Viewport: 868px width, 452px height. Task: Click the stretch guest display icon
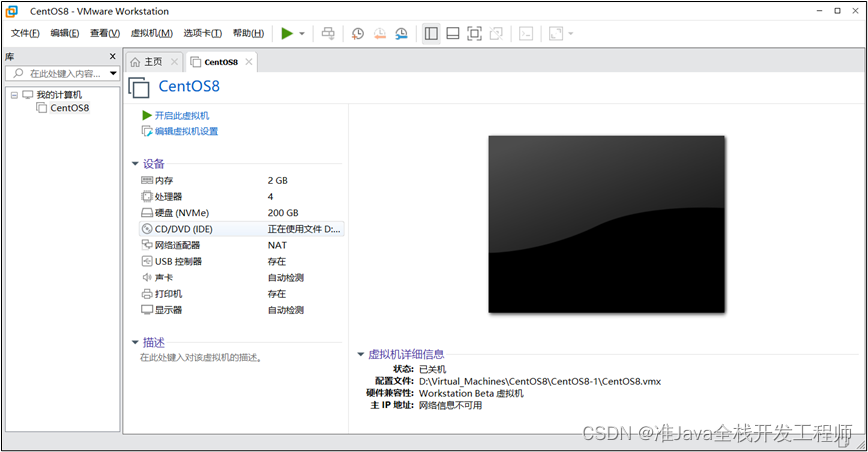click(556, 34)
